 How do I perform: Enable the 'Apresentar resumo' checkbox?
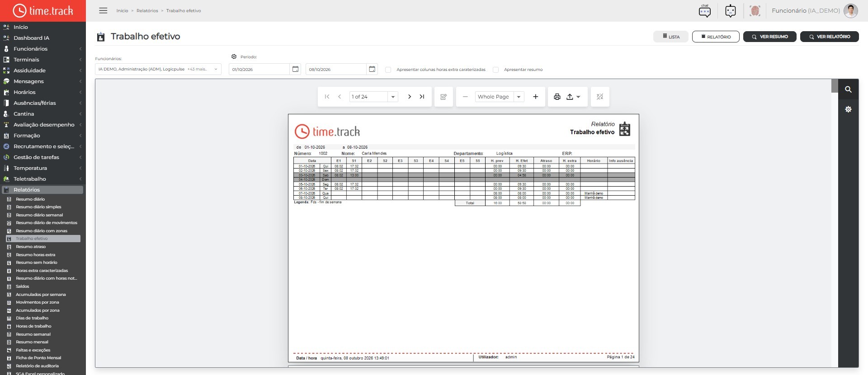[x=496, y=70]
